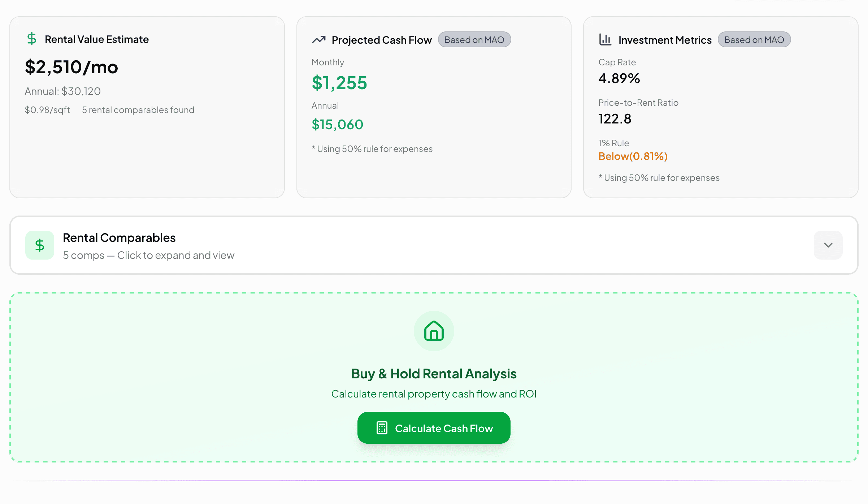Viewport: 868px width, 504px height.
Task: Click the 50% rule note under Projected Cash Flow
Action: (372, 149)
